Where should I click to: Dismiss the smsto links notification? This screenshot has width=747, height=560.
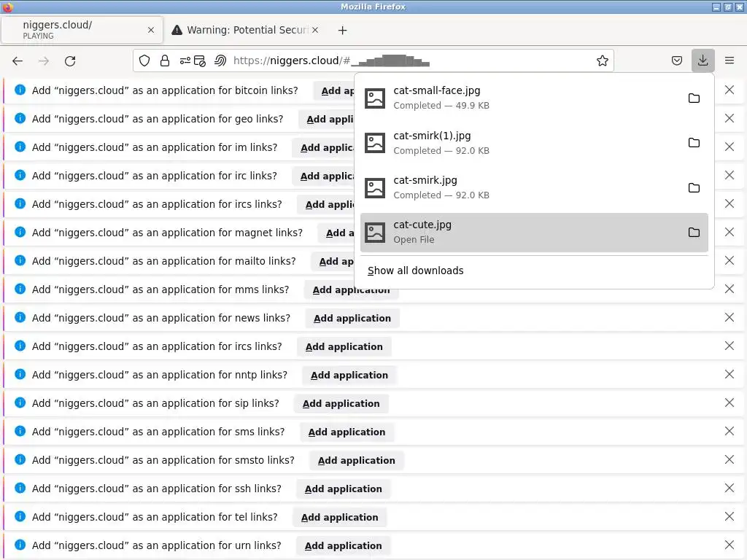click(x=729, y=459)
